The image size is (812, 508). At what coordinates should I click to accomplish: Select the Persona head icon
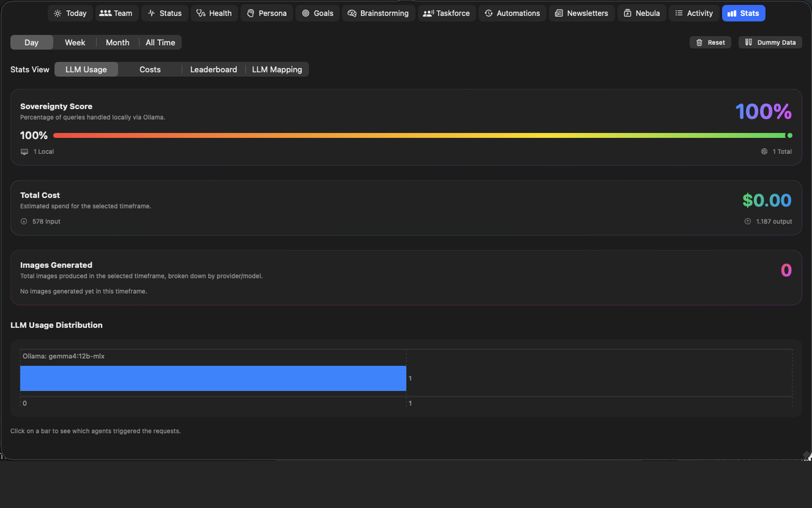tap(251, 13)
